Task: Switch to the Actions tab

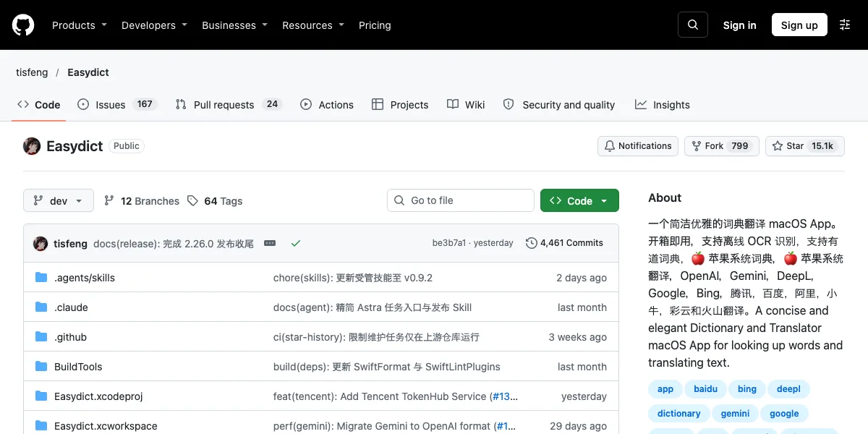Action: tap(327, 105)
